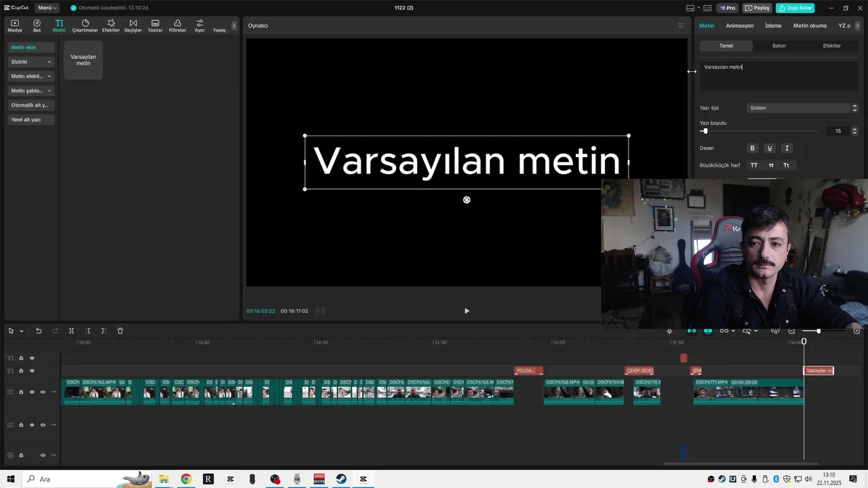Play the preview in the player

tap(467, 311)
